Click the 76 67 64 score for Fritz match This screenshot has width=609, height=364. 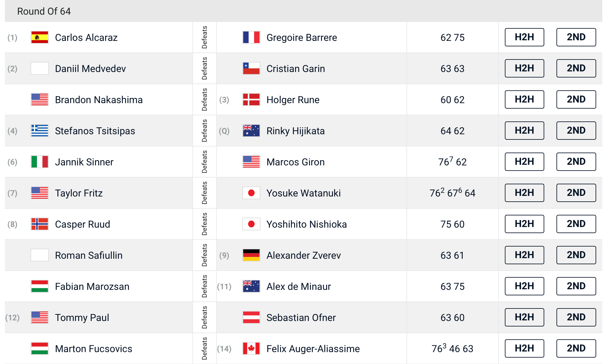pyautogui.click(x=452, y=193)
